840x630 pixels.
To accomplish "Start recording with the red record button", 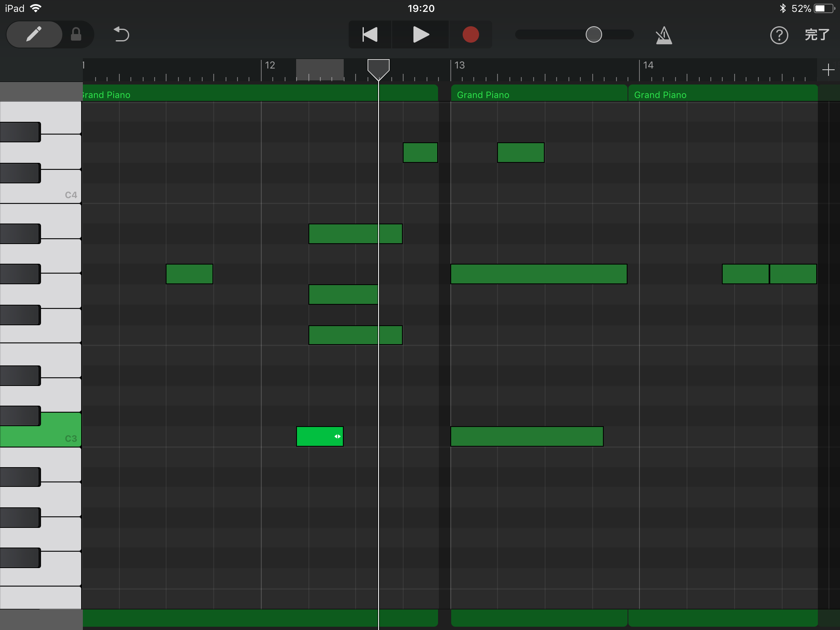I will tap(470, 34).
